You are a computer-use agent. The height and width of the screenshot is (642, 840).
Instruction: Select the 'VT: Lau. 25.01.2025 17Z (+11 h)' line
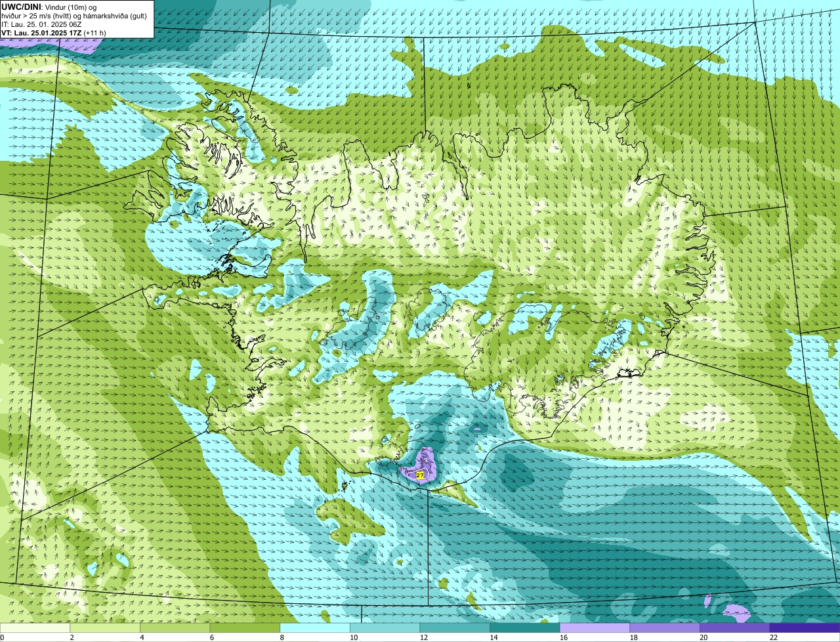[54, 32]
